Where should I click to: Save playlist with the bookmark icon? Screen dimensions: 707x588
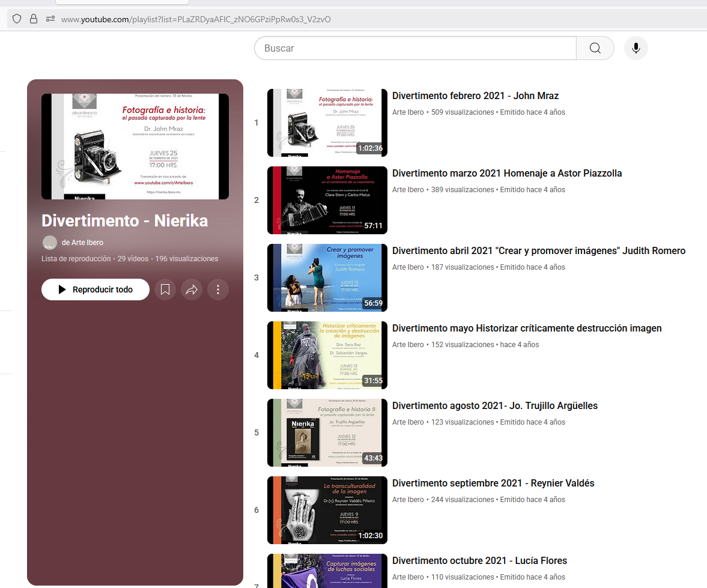click(165, 289)
